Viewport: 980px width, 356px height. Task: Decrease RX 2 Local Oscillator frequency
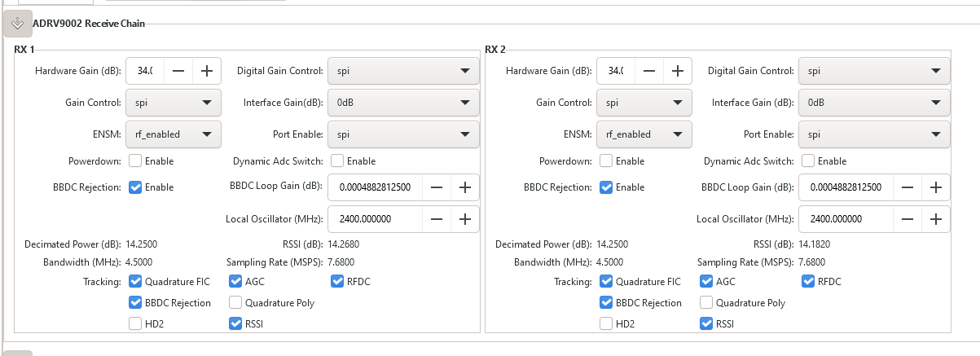point(907,219)
